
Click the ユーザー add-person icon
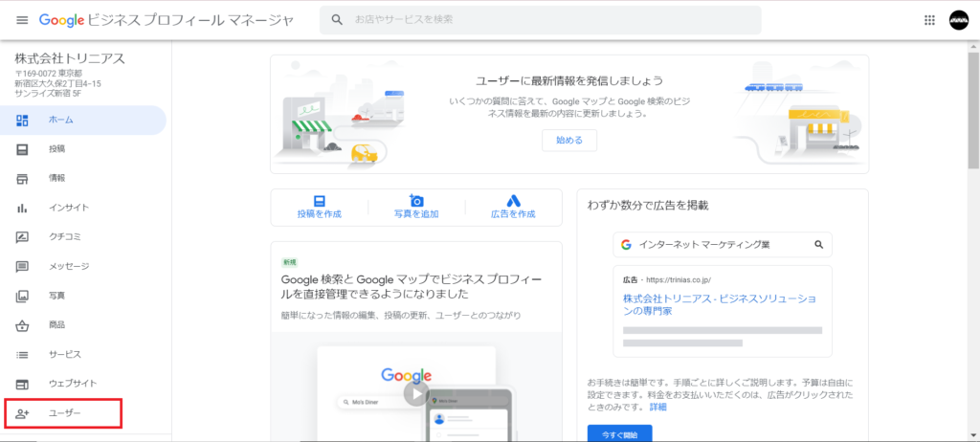(22, 413)
